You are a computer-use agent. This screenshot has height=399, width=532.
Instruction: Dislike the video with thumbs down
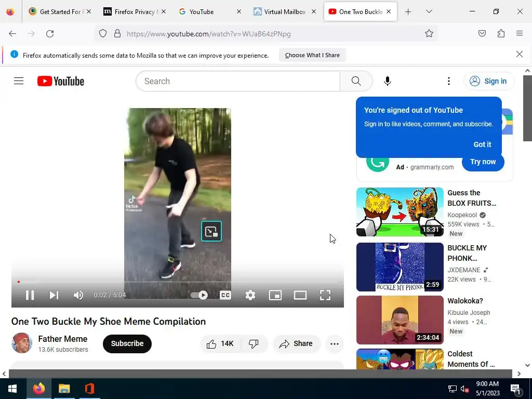pyautogui.click(x=254, y=344)
